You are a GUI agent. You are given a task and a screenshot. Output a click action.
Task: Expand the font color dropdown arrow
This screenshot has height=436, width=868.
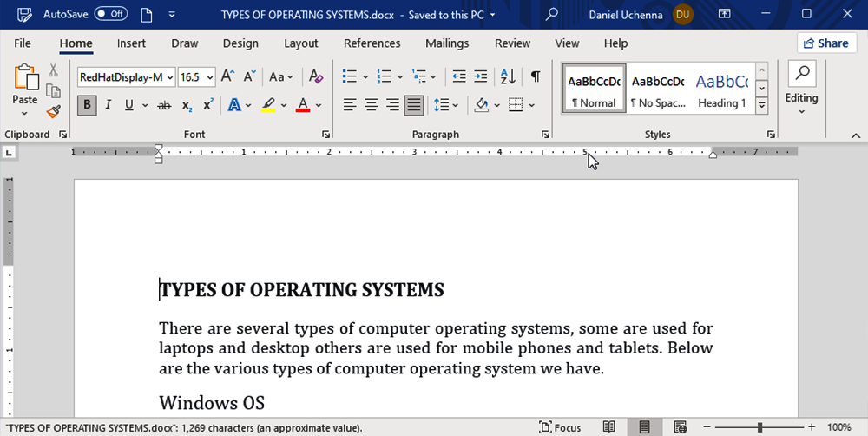[319, 105]
